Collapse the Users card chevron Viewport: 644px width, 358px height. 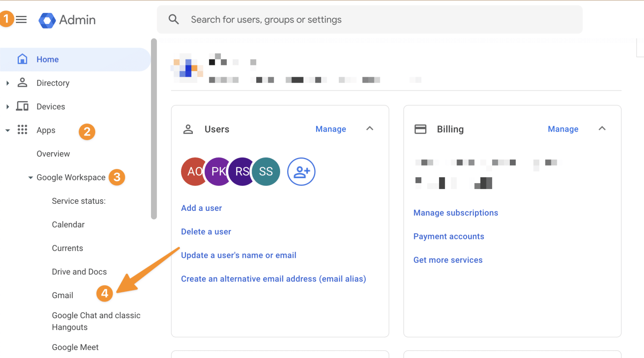click(370, 128)
